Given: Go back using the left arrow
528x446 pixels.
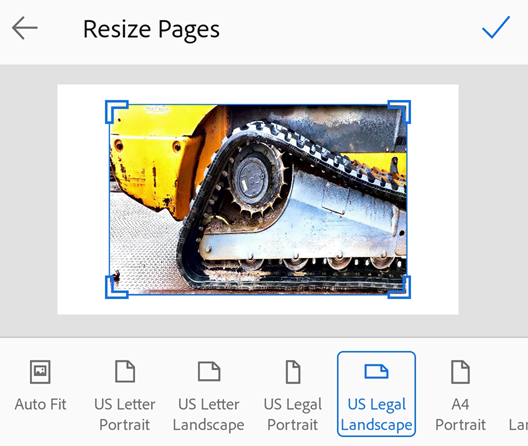Looking at the screenshot, I should (25, 28).
